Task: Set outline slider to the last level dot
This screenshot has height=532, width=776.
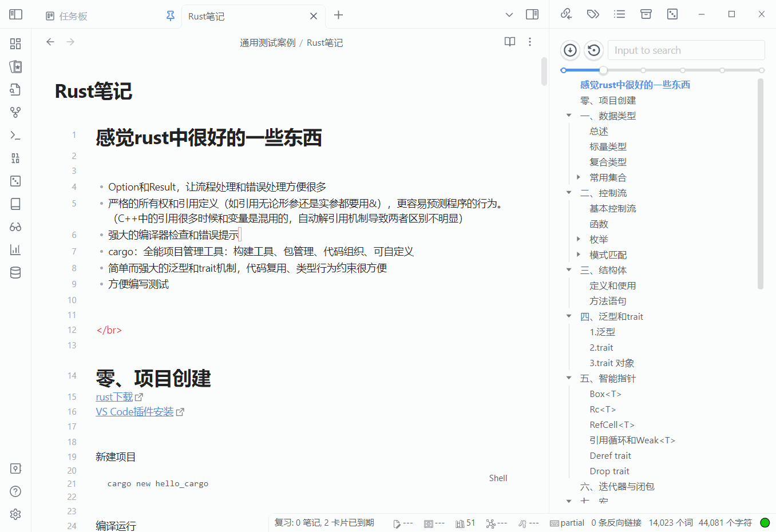Action: tap(762, 70)
